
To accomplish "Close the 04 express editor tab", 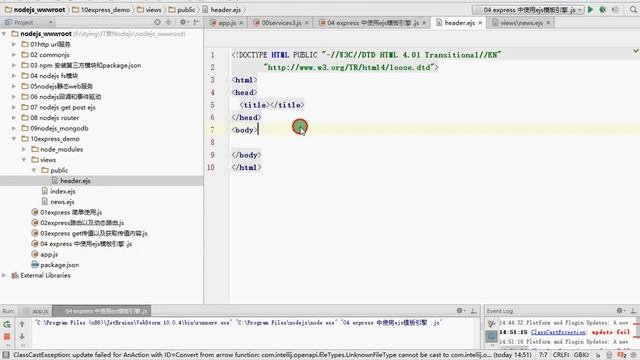I will 424,23.
